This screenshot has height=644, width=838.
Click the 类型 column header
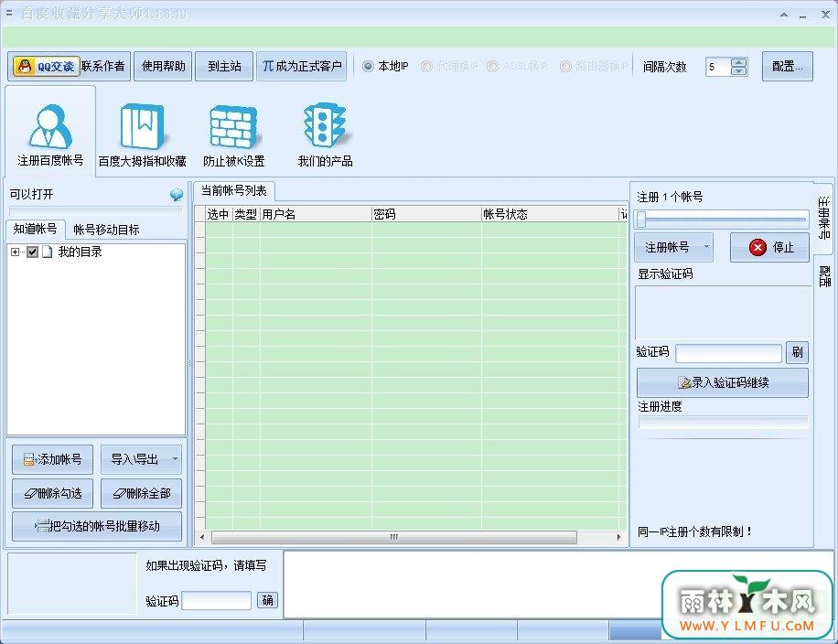coord(246,214)
